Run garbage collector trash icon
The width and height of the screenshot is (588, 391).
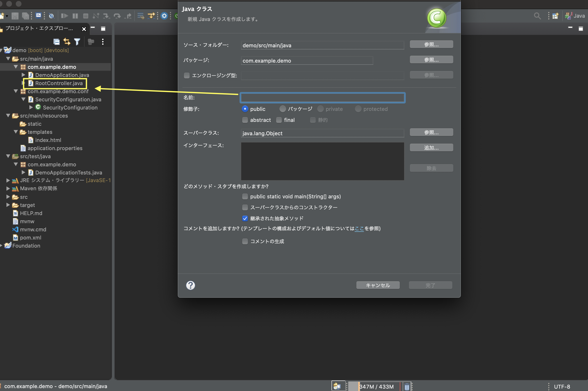tap(407, 387)
